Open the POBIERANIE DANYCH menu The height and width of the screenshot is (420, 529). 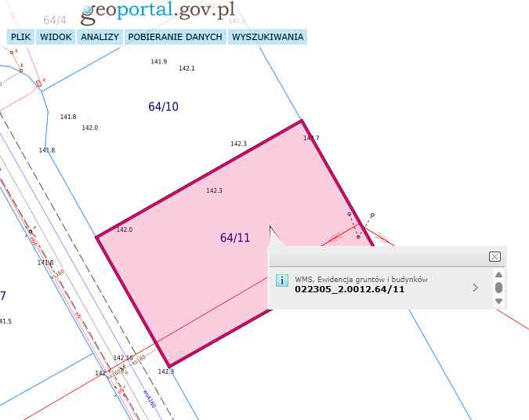click(x=175, y=37)
